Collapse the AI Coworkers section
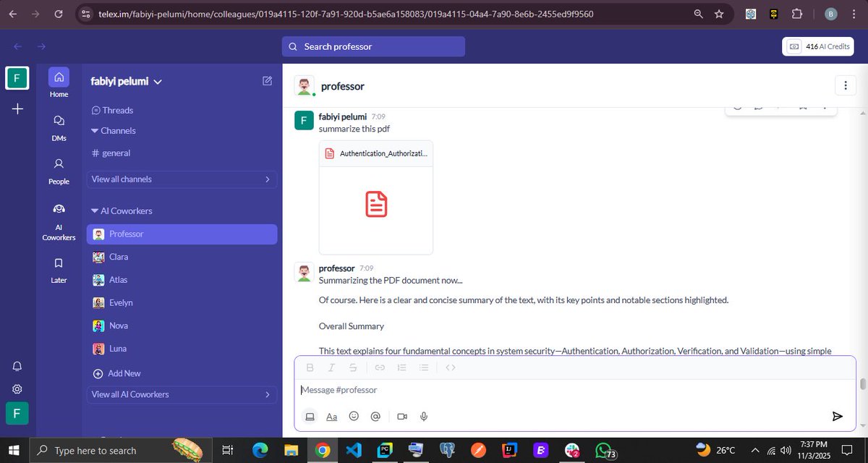The width and height of the screenshot is (868, 463). pos(94,211)
